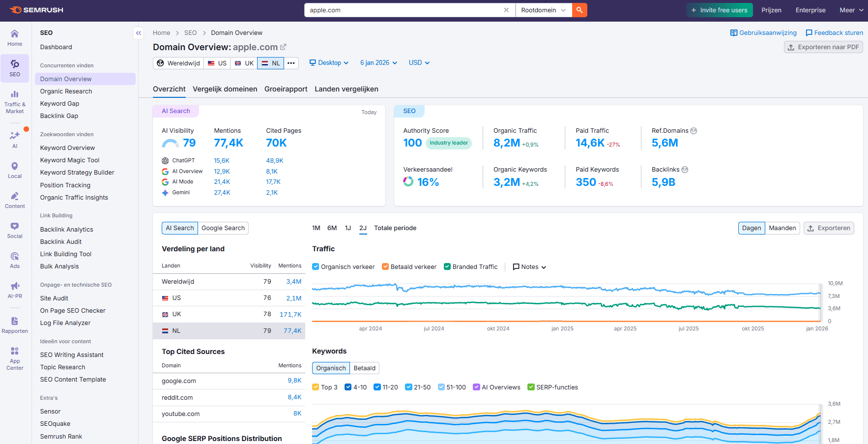Screen dimensions: 868x444
Task: Uncheck Betaald verkeer on the traffic chart
Action: [385, 266]
